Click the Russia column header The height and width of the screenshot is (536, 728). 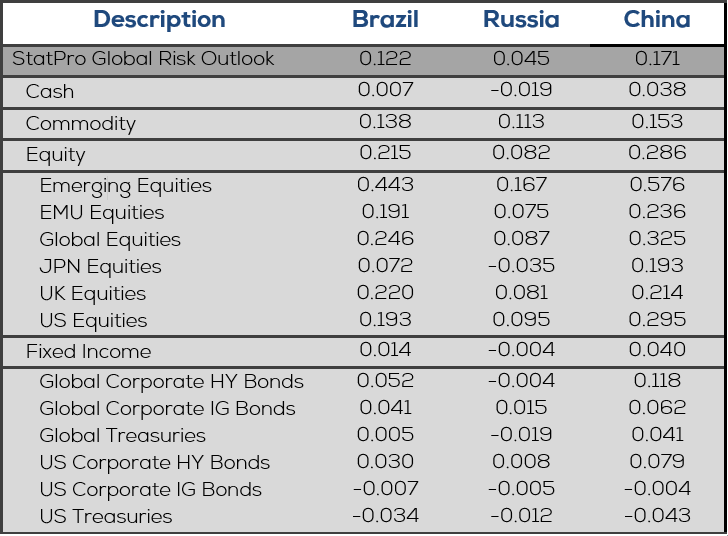pyautogui.click(x=521, y=20)
